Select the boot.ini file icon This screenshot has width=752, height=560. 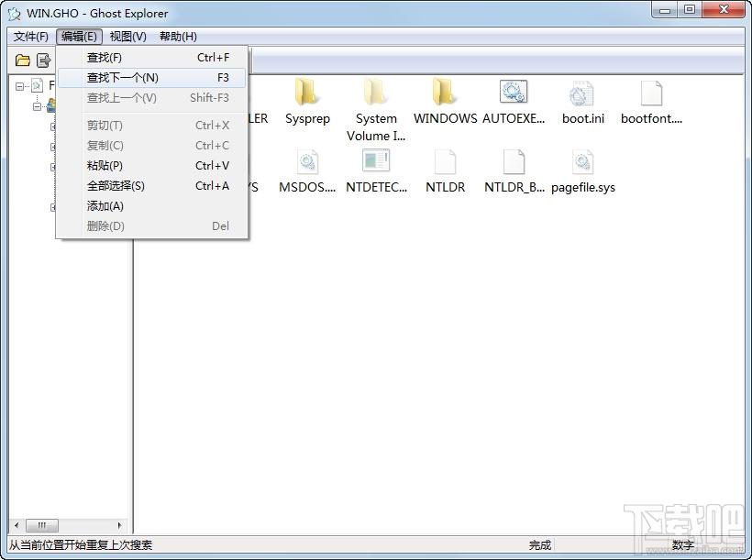tap(582, 93)
